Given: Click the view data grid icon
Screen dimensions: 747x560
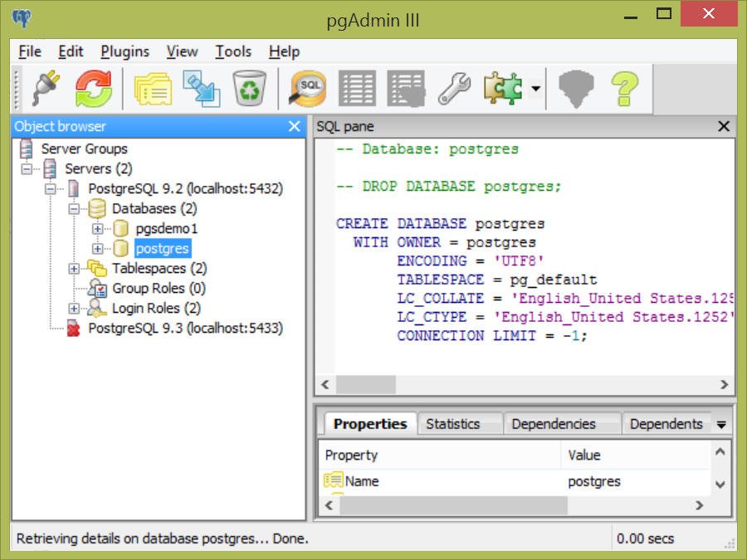Looking at the screenshot, I should [357, 89].
